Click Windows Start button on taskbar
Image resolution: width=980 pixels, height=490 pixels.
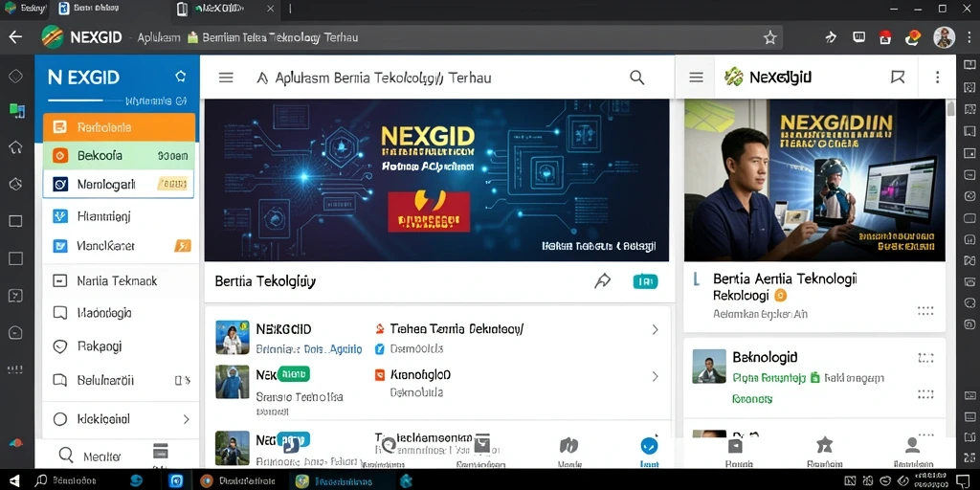pyautogui.click(x=13, y=480)
